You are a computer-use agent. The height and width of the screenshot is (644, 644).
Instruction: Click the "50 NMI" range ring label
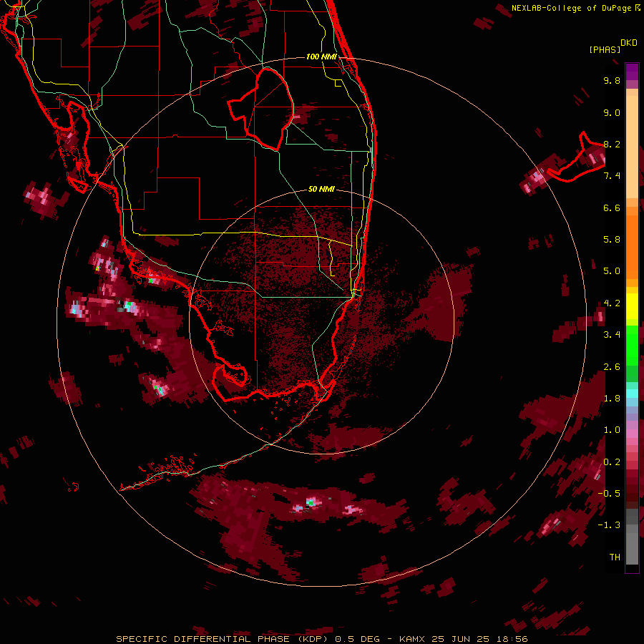click(x=321, y=189)
